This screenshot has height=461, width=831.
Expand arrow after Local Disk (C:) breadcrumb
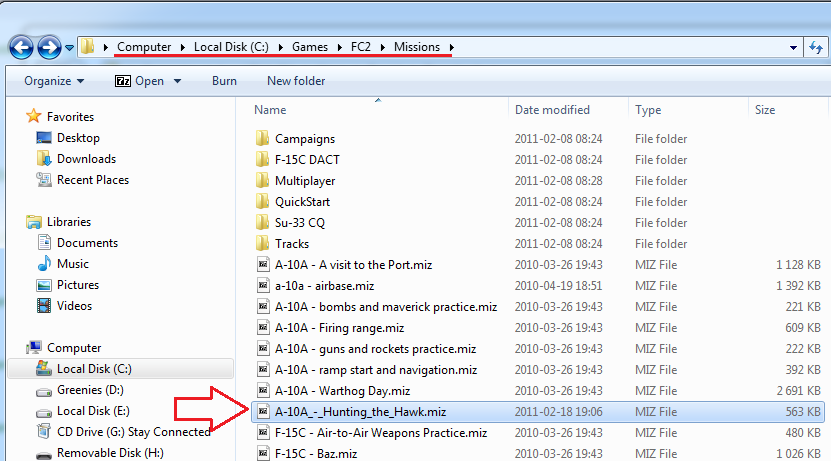coord(280,48)
